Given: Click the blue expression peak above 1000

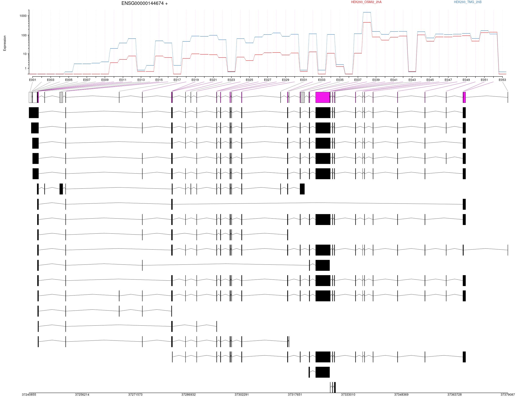Looking at the screenshot, I should [x=367, y=12].
